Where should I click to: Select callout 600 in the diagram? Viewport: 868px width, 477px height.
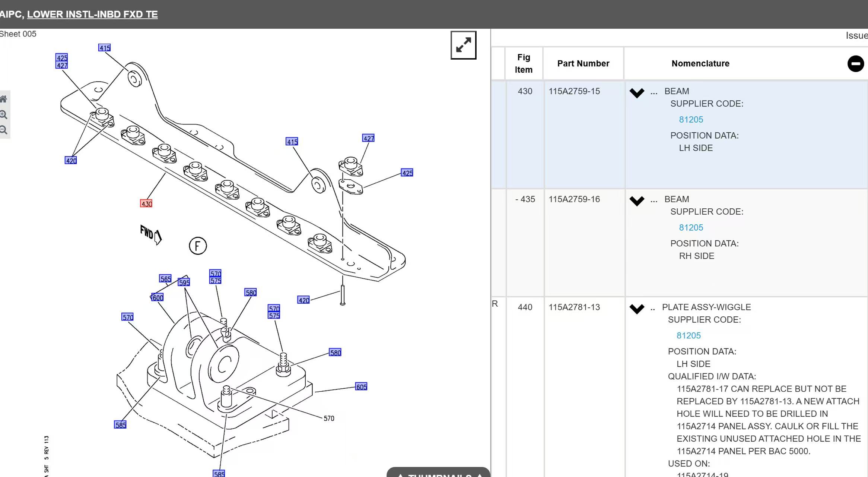[x=157, y=297]
